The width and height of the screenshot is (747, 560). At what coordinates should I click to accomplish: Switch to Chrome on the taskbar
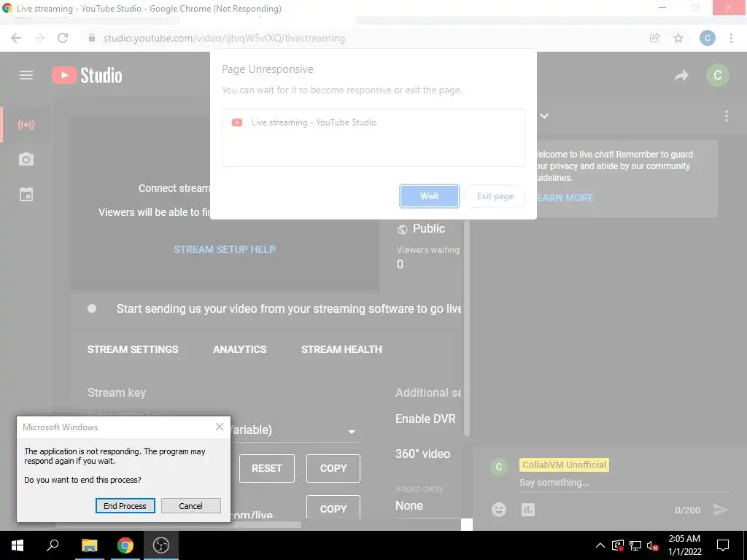[125, 545]
